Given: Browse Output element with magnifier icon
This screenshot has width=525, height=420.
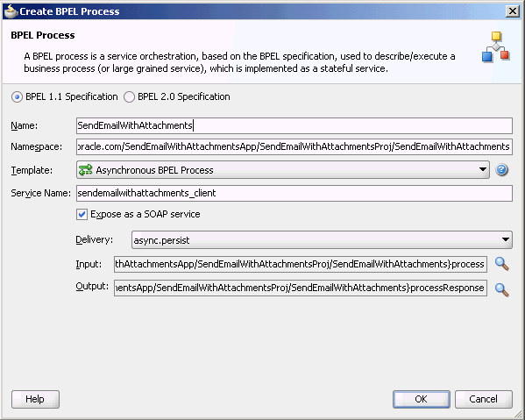Looking at the screenshot, I should click(x=502, y=290).
